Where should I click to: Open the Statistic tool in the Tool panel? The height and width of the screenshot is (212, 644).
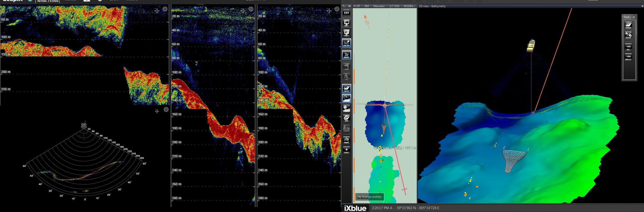click(628, 35)
